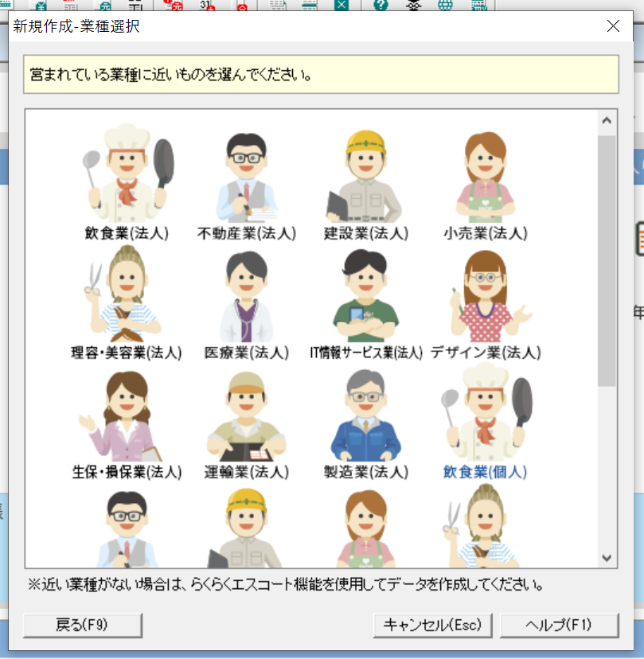
Task: Click the scrollbar down arrow in industry list
Action: (607, 558)
